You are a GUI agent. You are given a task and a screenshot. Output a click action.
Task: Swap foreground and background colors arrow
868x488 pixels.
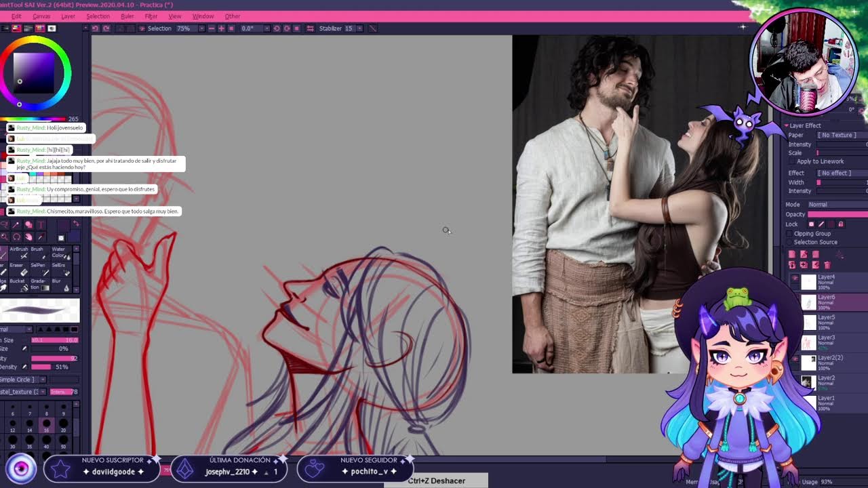[76, 224]
